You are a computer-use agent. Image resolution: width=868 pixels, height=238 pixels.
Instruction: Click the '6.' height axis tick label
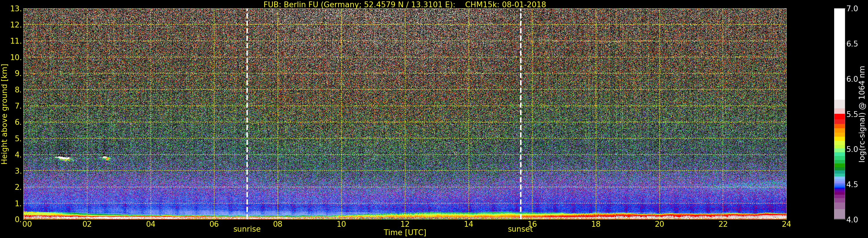point(18,122)
